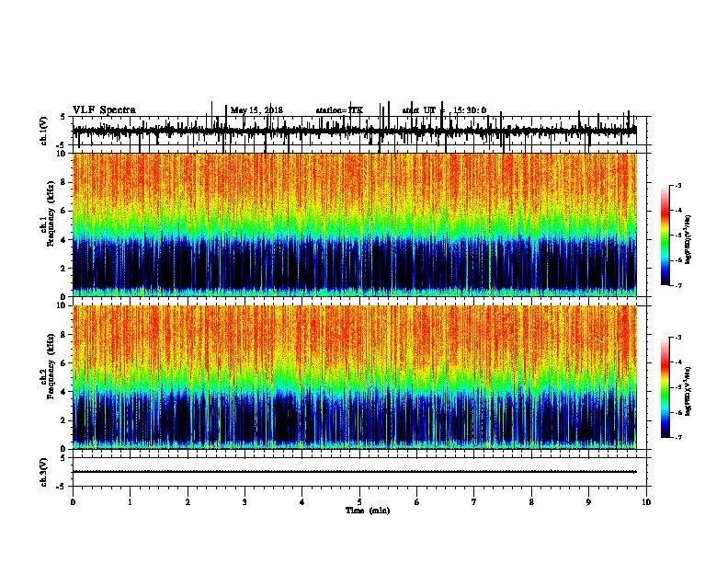
Task: Click the ch.2 frequency tick label "6"
Action: click(x=64, y=363)
